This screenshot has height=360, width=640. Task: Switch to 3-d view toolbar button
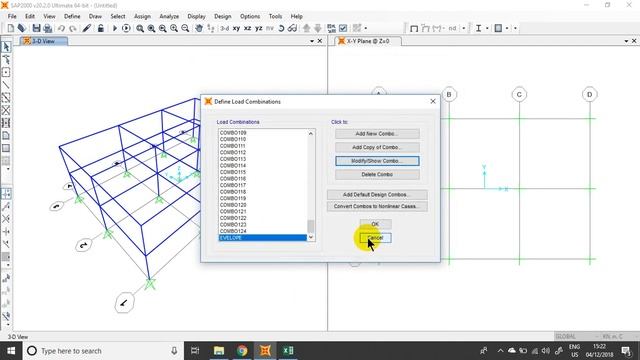coord(224,28)
